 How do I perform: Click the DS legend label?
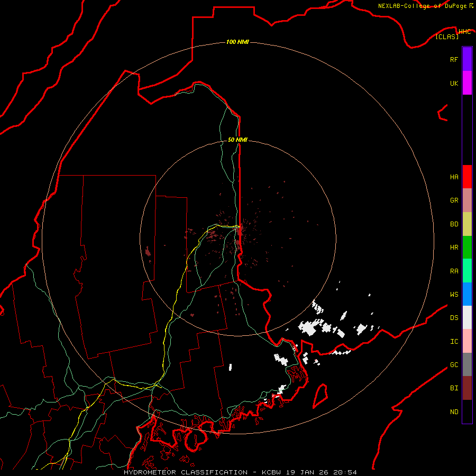(454, 318)
